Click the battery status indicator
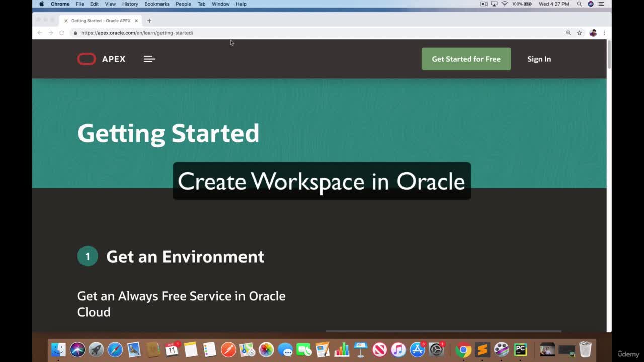 point(522,4)
